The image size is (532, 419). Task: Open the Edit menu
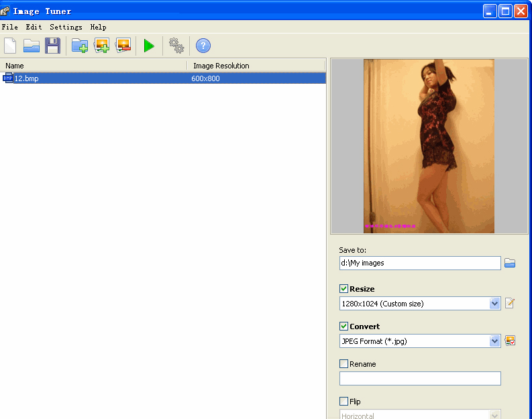pyautogui.click(x=34, y=27)
